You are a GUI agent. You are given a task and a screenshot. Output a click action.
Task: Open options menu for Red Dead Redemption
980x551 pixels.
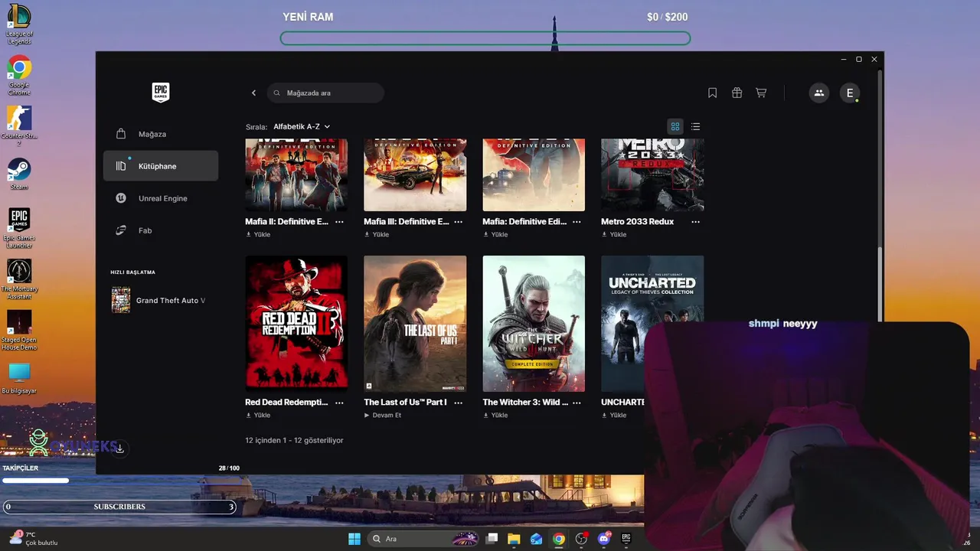339,403
